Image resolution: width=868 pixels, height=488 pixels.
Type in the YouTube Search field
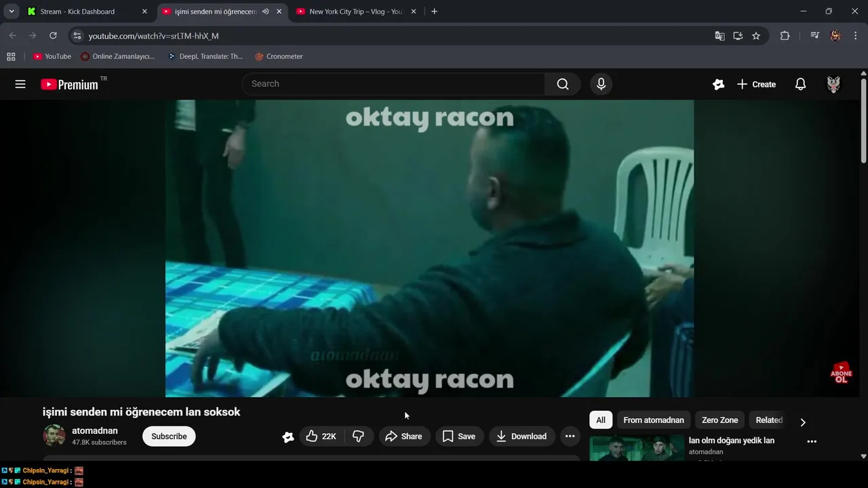click(393, 84)
